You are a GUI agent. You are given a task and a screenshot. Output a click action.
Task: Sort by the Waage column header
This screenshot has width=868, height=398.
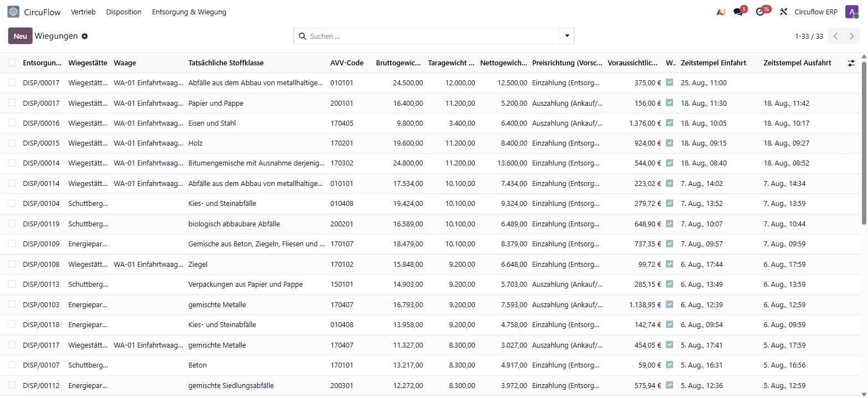coord(125,63)
